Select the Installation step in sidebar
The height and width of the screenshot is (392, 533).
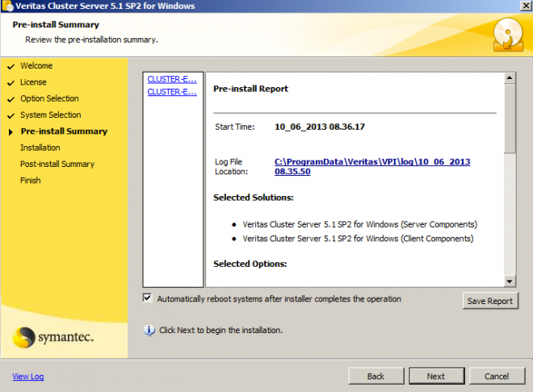[x=40, y=148]
